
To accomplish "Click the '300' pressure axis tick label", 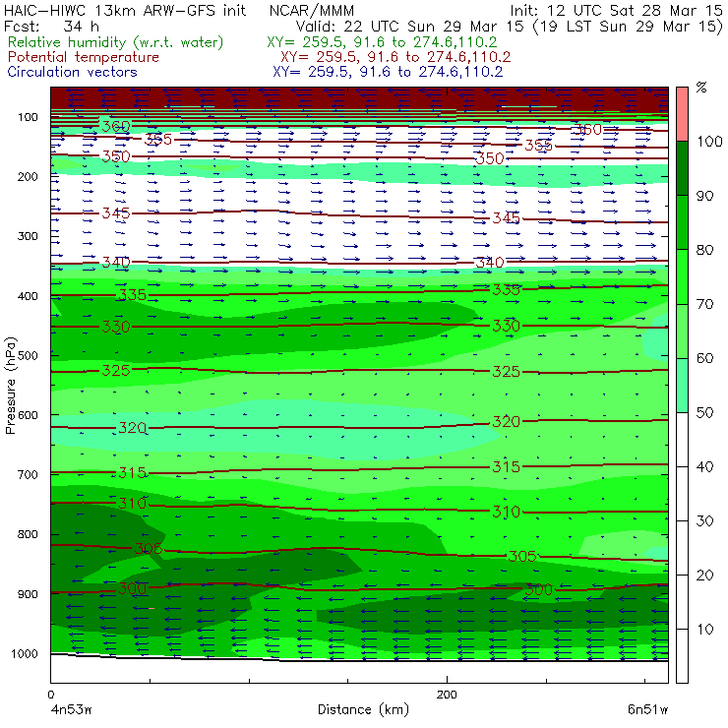I will (x=28, y=236).
